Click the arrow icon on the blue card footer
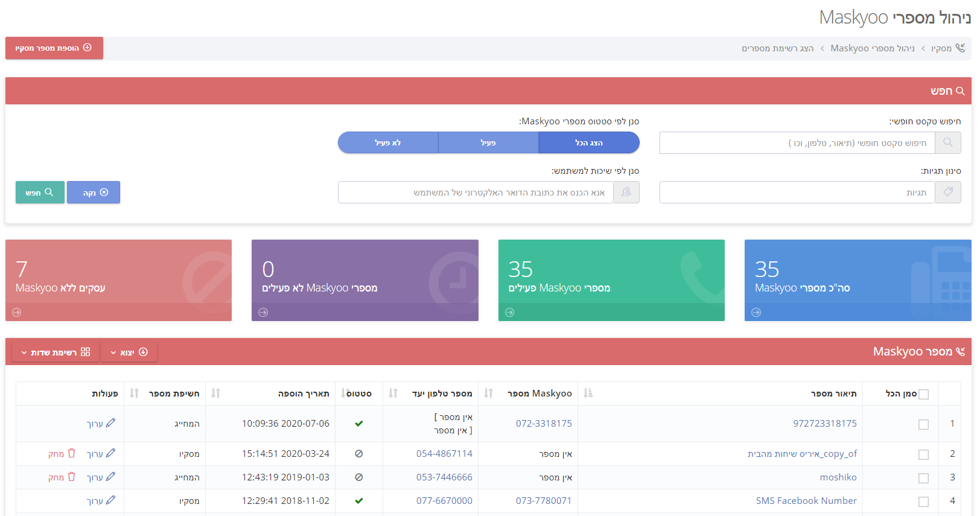This screenshot has height=516, width=980. click(756, 313)
